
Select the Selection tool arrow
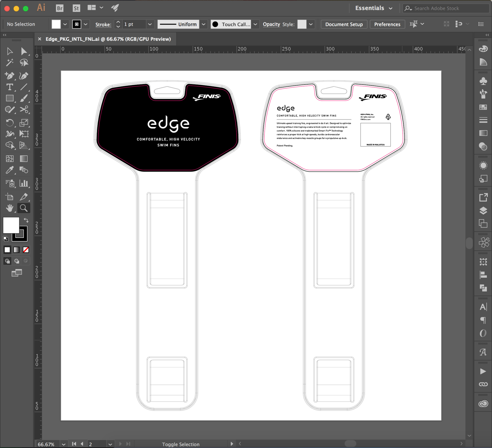click(x=10, y=51)
